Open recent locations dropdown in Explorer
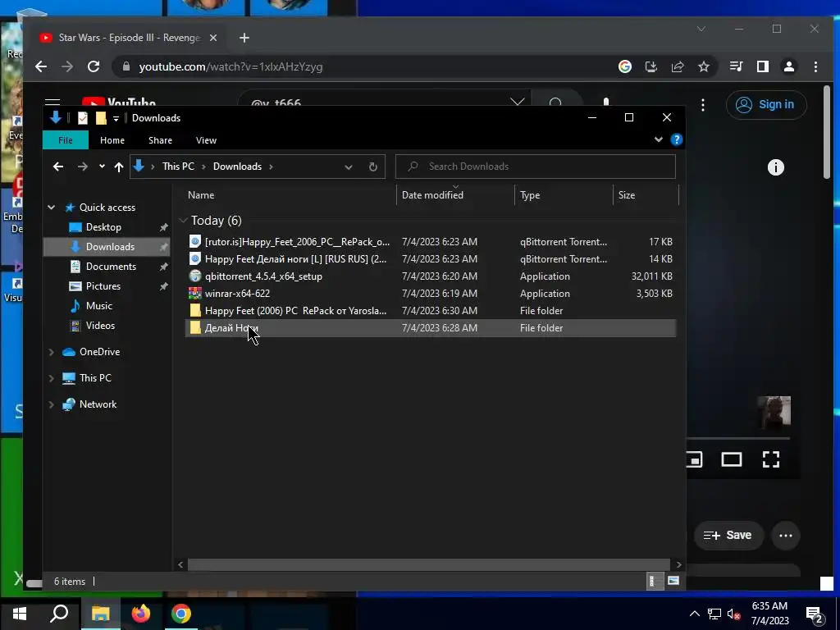The width and height of the screenshot is (840, 630). [102, 167]
